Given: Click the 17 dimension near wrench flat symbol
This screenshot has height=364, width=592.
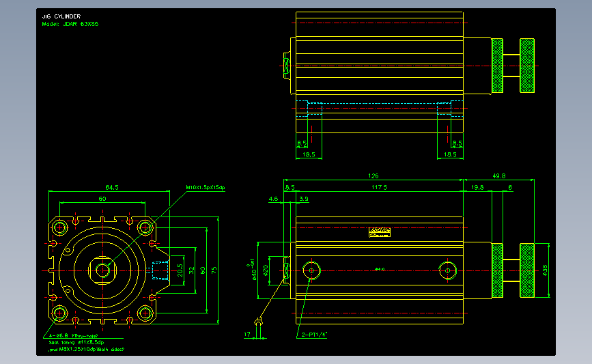Looking at the screenshot, I should pyautogui.click(x=247, y=335).
